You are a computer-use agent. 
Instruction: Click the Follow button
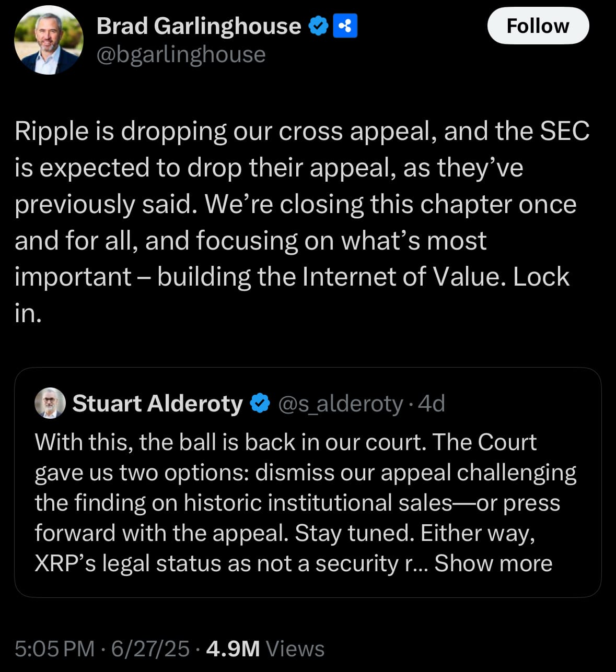point(538,26)
